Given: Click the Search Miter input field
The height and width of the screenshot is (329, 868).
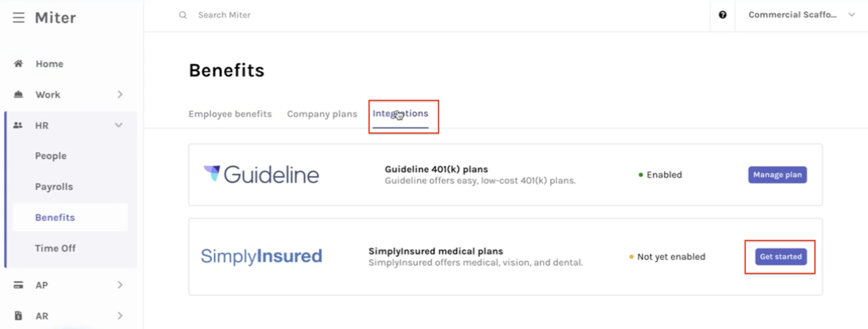Looking at the screenshot, I should (224, 15).
